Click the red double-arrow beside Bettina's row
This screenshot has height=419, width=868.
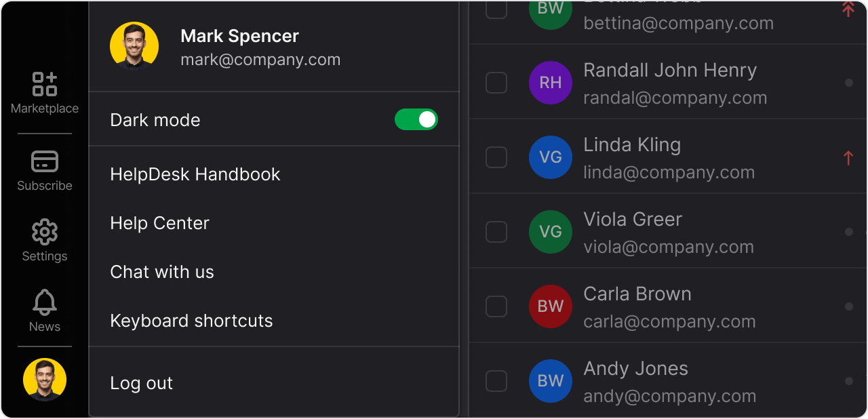click(848, 9)
